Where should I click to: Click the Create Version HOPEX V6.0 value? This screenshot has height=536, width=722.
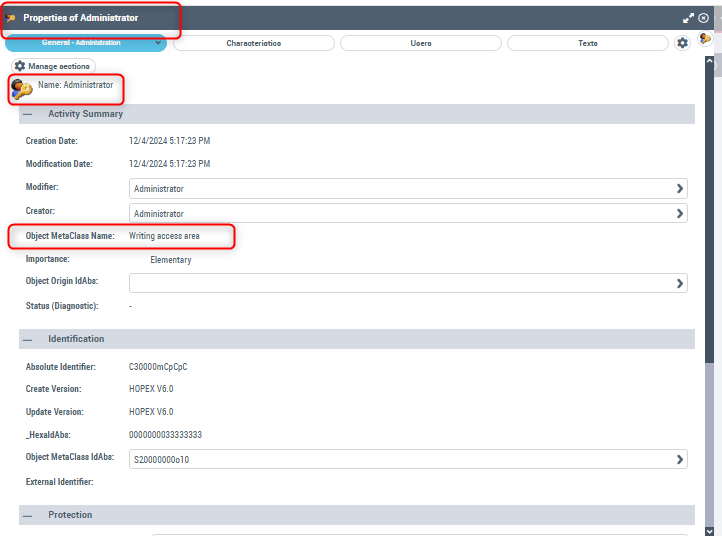tap(151, 389)
